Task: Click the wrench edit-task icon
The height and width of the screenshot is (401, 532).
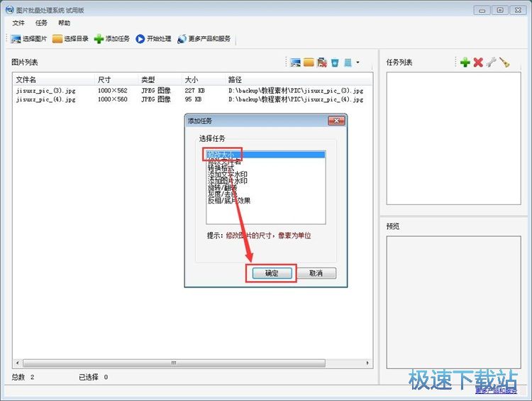Action: point(491,62)
